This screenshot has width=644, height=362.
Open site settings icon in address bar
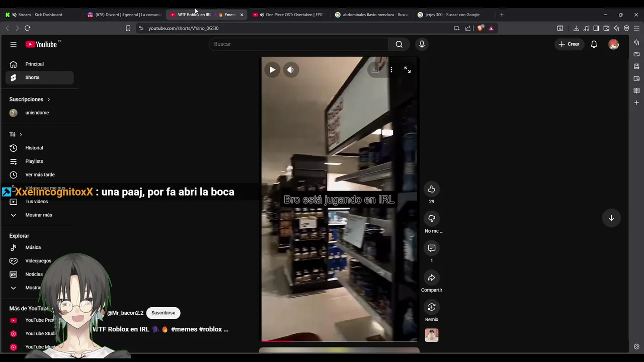coord(141,28)
